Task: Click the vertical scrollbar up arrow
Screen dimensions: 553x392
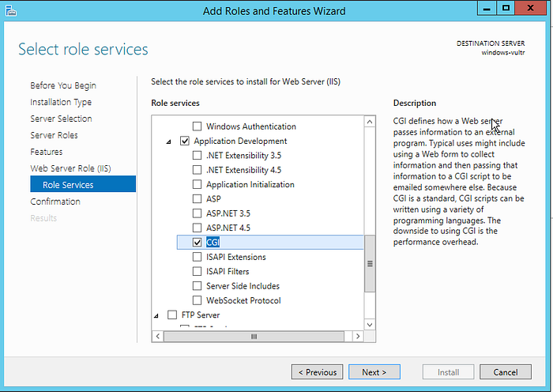Action: [x=370, y=122]
